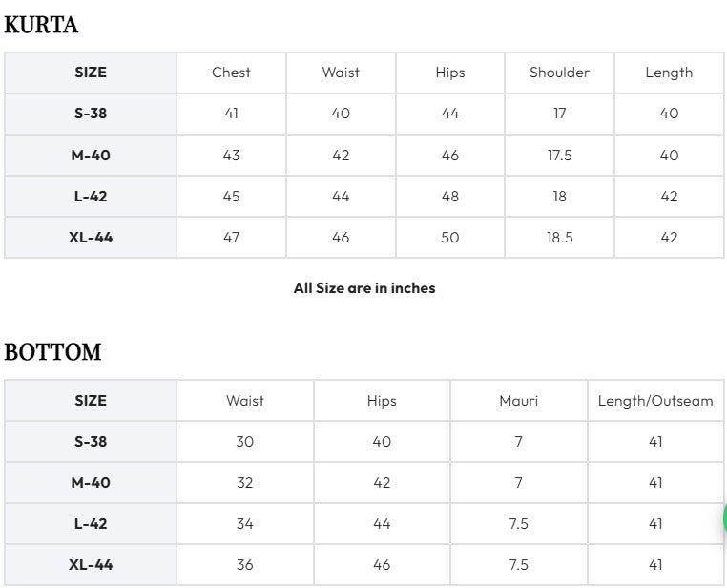Click the Mauri column header

(518, 401)
